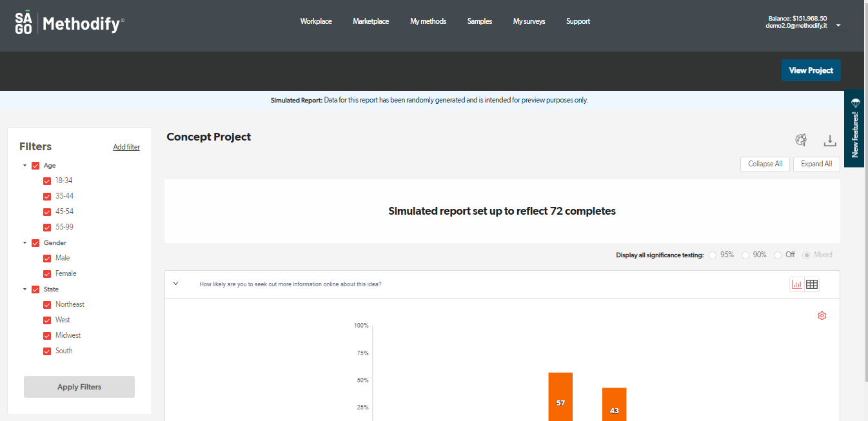Image resolution: width=868 pixels, height=421 pixels.
Task: Open the New features side panel
Action: (854, 128)
